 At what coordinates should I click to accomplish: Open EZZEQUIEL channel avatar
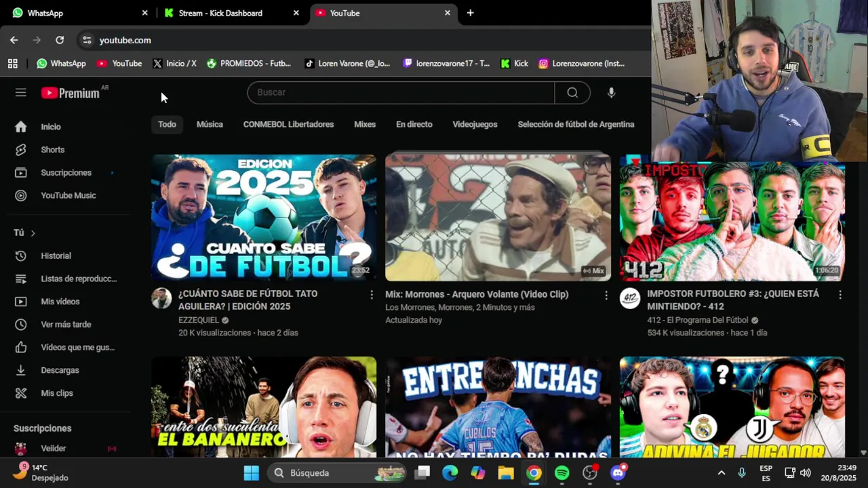click(x=161, y=298)
